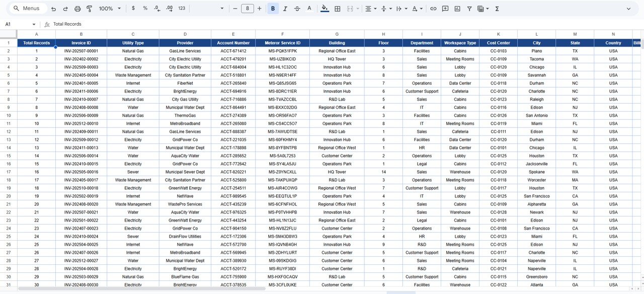The image size is (644, 294).
Task: Apply bold formatting to selected cell
Action: 272,9
